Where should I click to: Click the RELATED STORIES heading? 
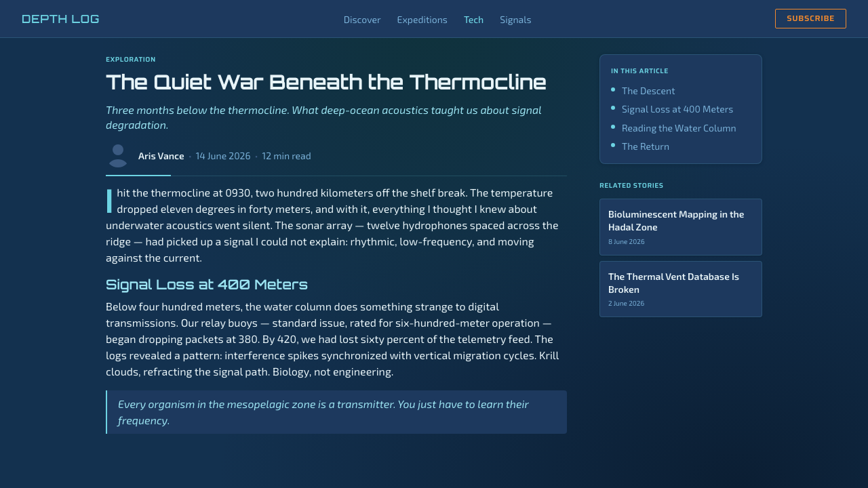pos(631,186)
